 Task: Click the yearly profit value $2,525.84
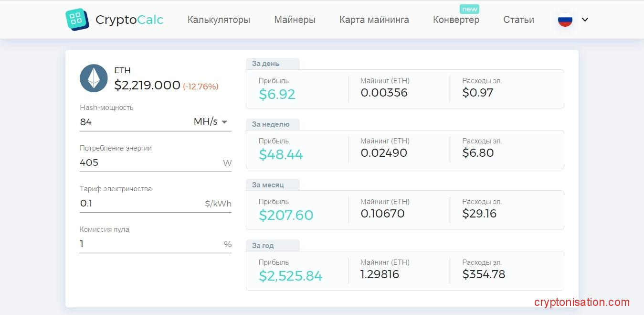(x=290, y=276)
